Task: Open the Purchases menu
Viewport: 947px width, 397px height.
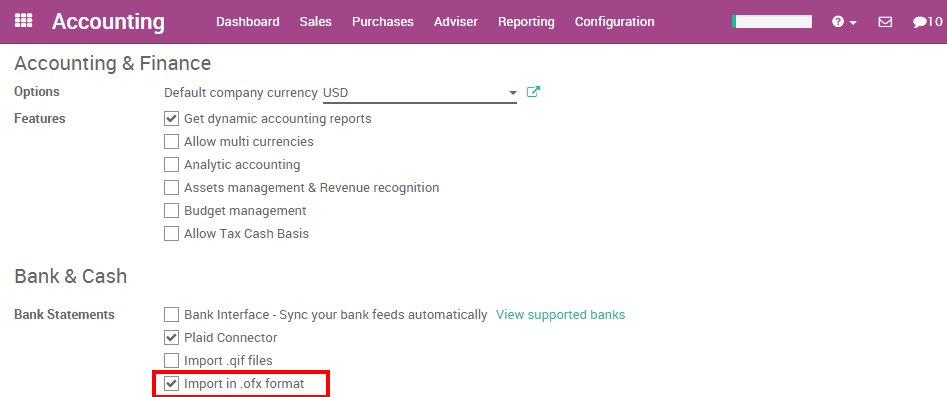Action: click(383, 22)
